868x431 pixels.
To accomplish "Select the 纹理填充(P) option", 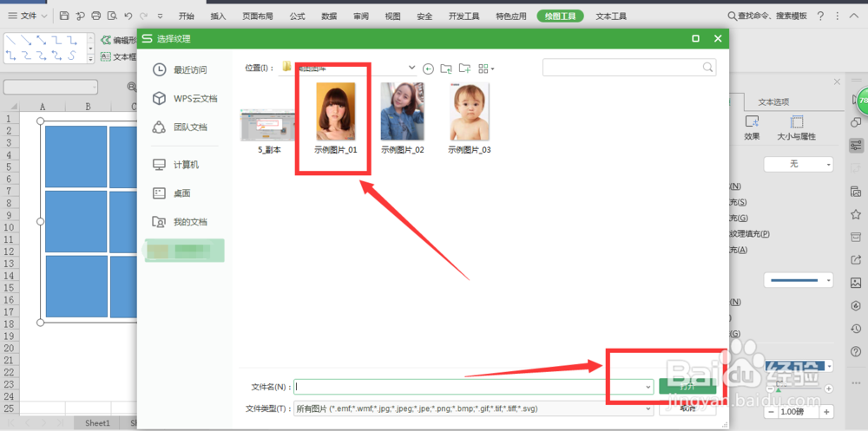I will (x=750, y=233).
